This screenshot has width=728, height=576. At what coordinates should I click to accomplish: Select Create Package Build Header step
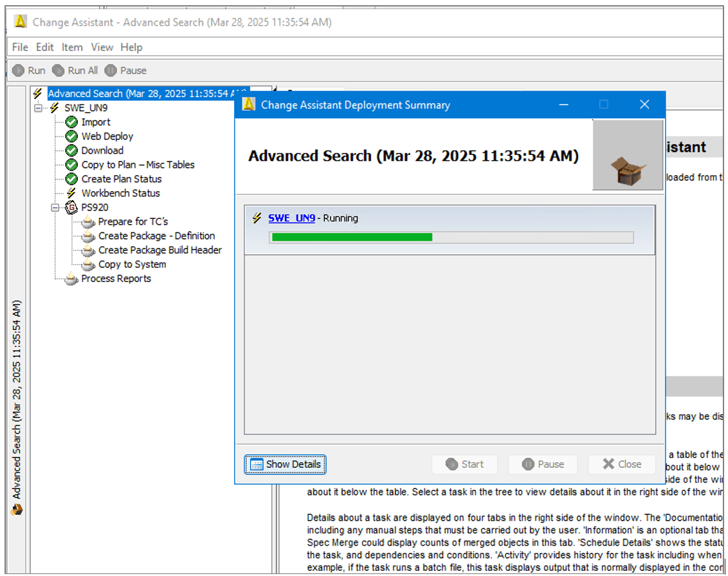click(x=159, y=250)
